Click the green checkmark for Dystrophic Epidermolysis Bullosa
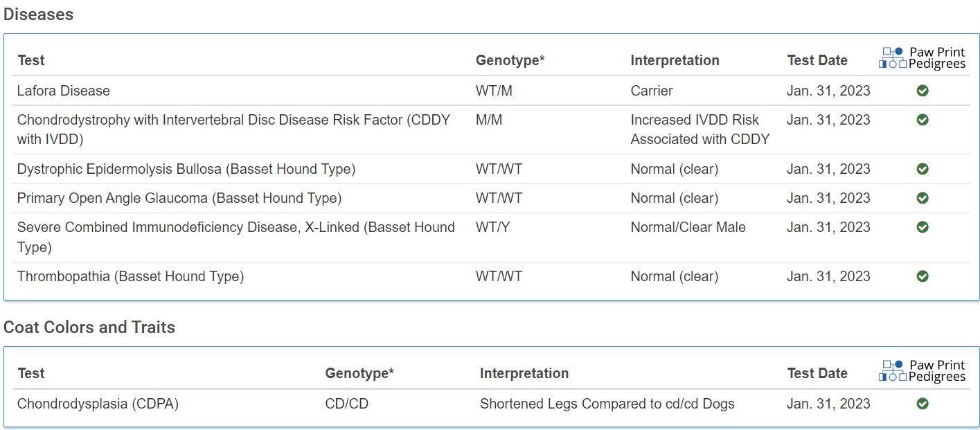The height and width of the screenshot is (430, 980). [923, 169]
